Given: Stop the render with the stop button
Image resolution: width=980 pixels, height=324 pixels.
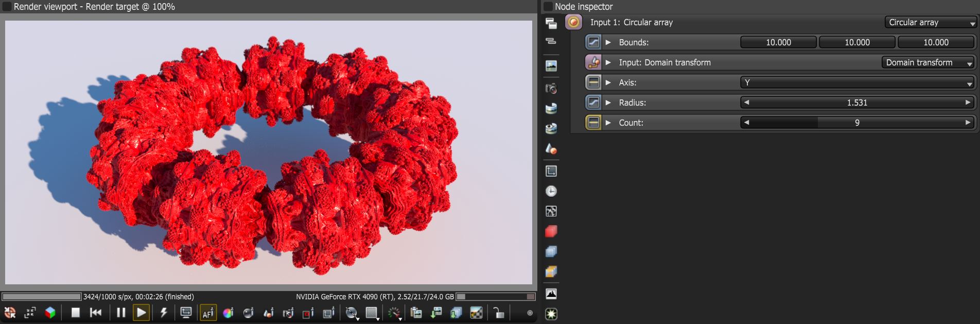Looking at the screenshot, I should click(x=75, y=313).
